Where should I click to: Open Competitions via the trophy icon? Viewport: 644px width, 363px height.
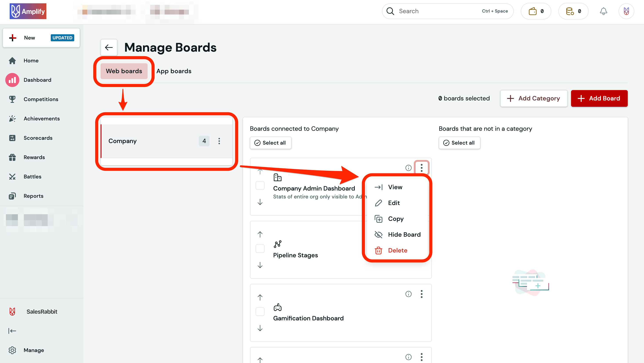coord(12,99)
